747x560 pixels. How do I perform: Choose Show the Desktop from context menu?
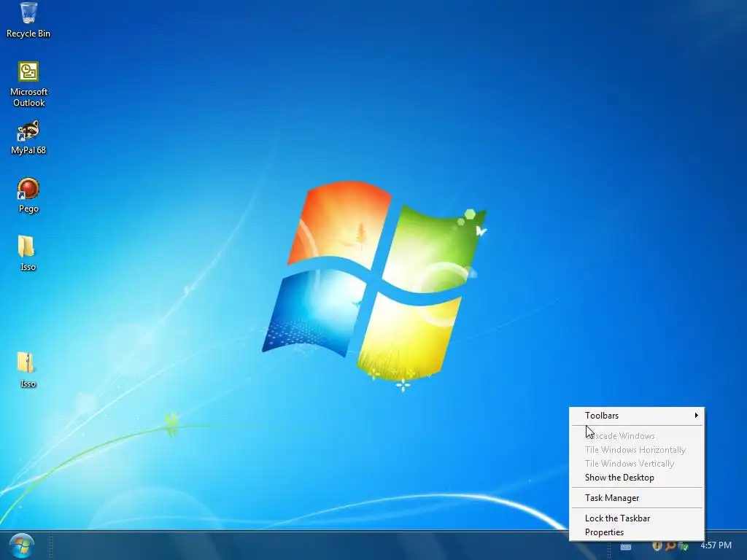pyautogui.click(x=637, y=478)
